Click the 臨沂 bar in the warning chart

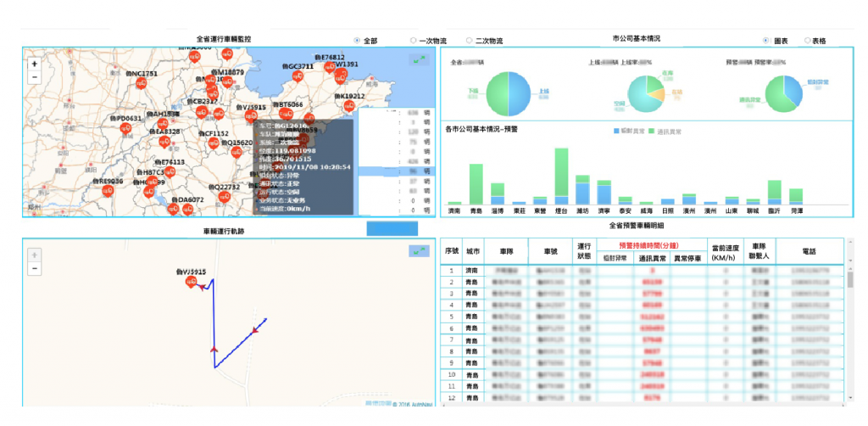coord(775,193)
